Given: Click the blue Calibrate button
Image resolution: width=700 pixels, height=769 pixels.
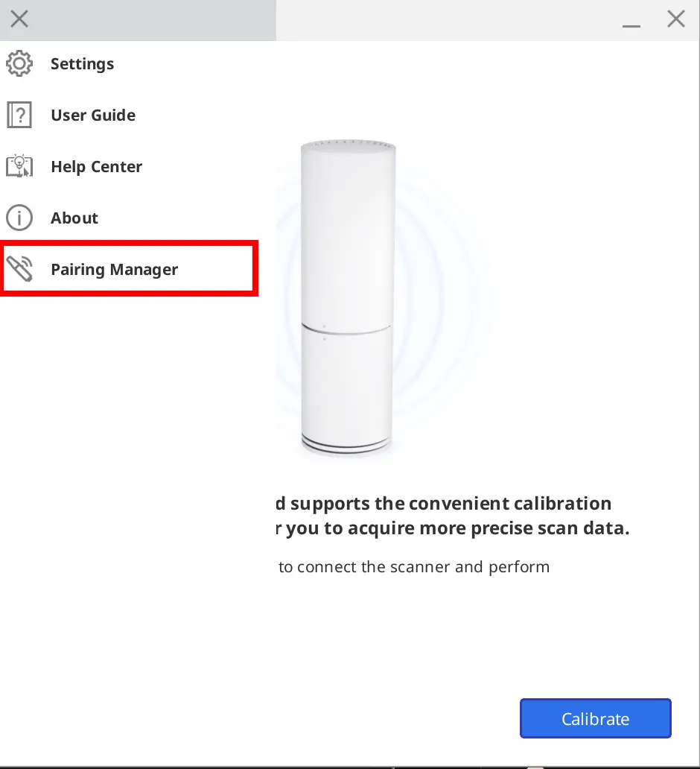Looking at the screenshot, I should [x=595, y=718].
